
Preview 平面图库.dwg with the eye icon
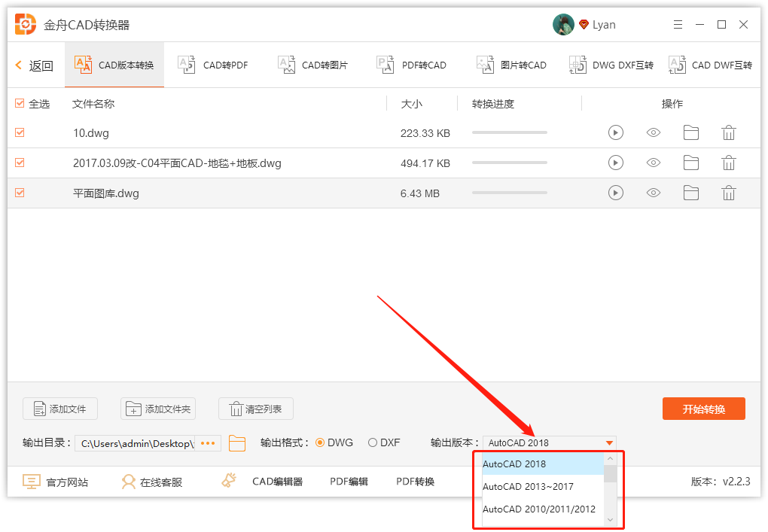tap(653, 193)
